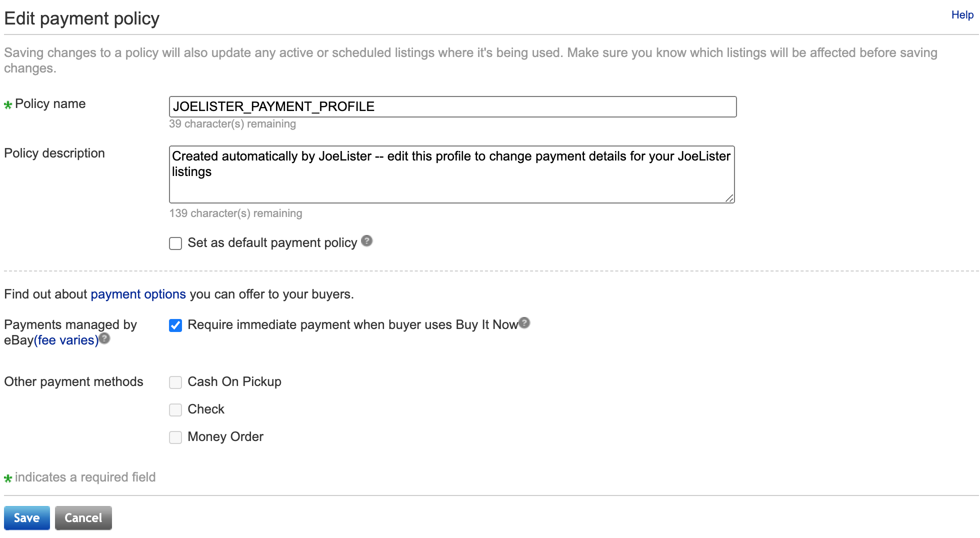Click the Cash On Pickup label

click(234, 381)
